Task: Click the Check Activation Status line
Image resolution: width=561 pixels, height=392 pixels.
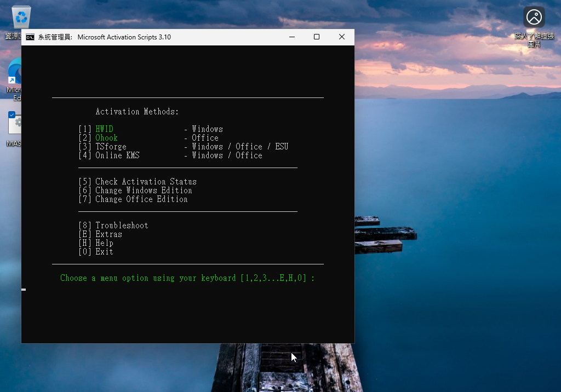Action: (x=145, y=182)
